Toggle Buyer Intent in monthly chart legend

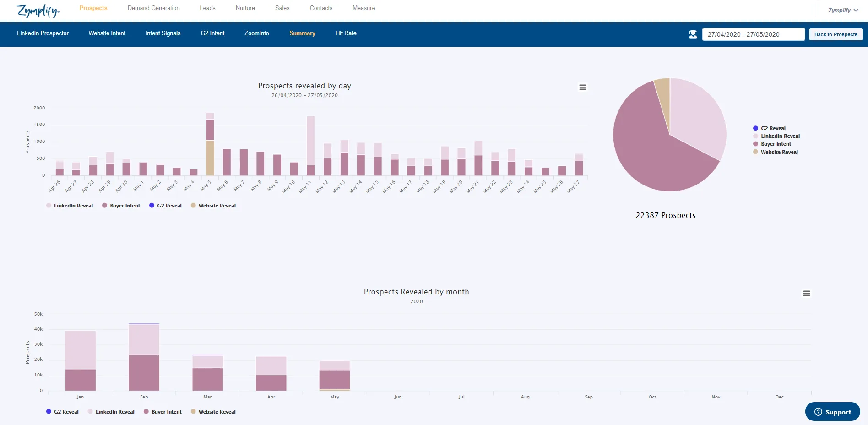pos(163,412)
